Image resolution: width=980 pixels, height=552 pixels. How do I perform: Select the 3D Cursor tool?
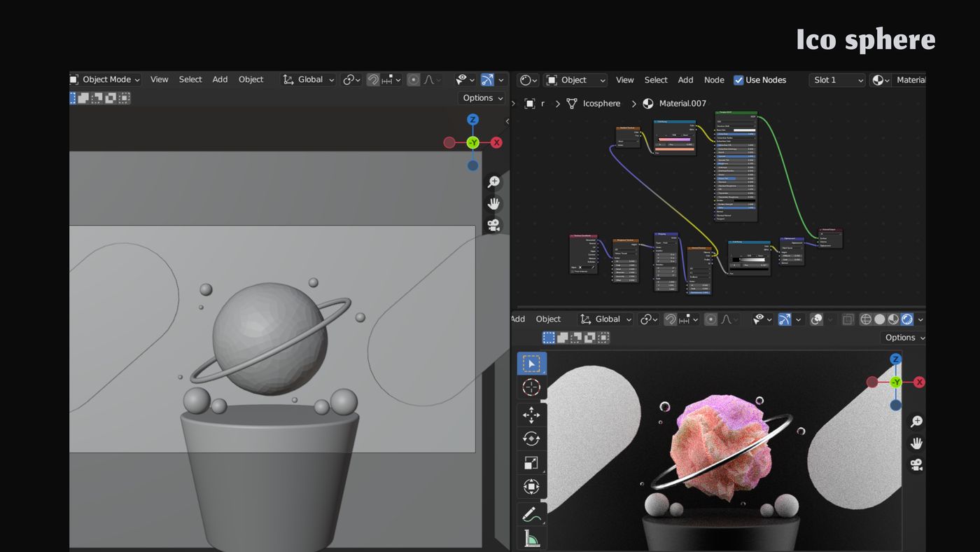(531, 387)
